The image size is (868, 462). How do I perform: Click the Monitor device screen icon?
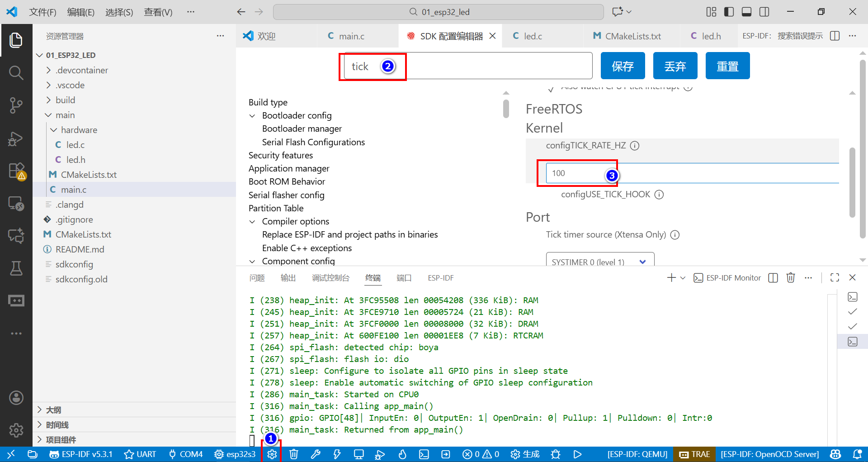coord(359,454)
